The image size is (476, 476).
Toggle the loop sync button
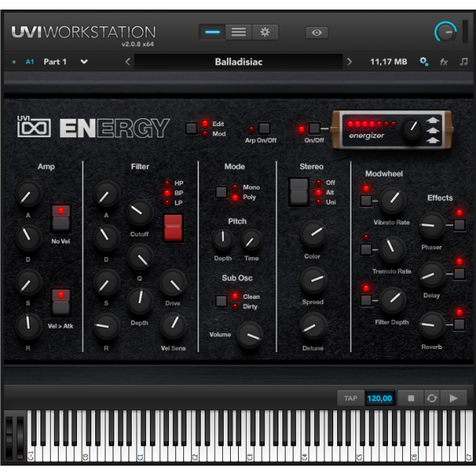(432, 398)
